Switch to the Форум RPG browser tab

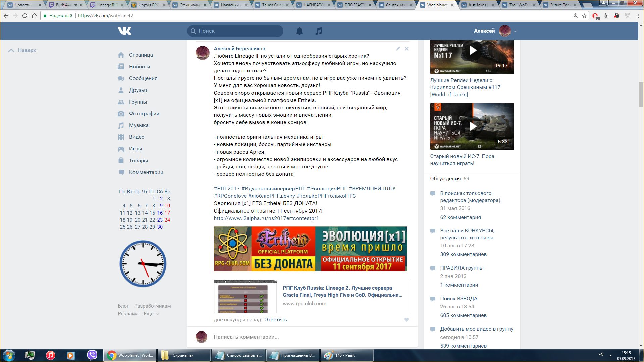(x=148, y=5)
